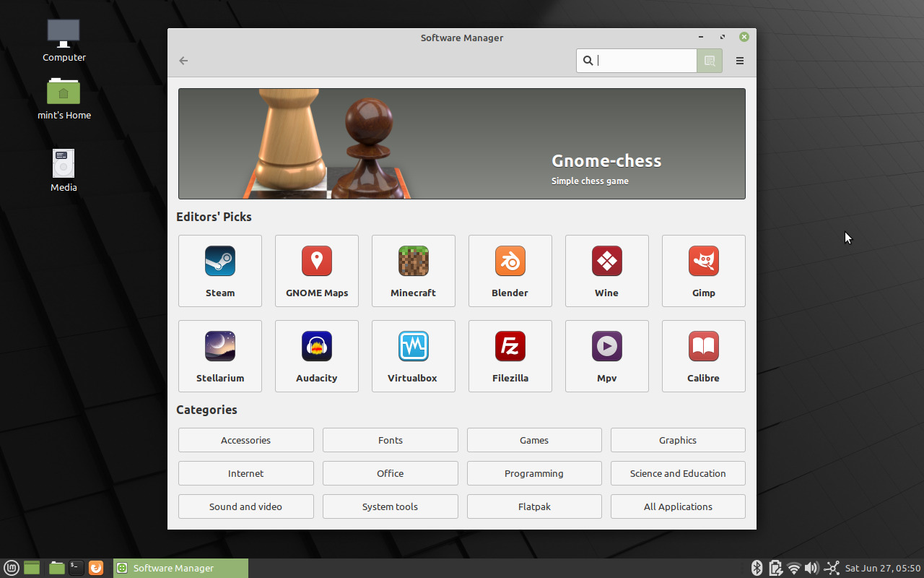Show Flatpak applications category
The width and height of the screenshot is (924, 578).
coord(534,506)
